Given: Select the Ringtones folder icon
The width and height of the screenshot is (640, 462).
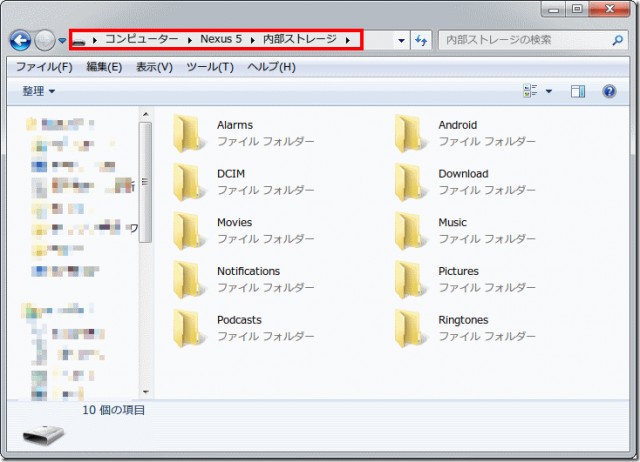Looking at the screenshot, I should tap(411, 329).
